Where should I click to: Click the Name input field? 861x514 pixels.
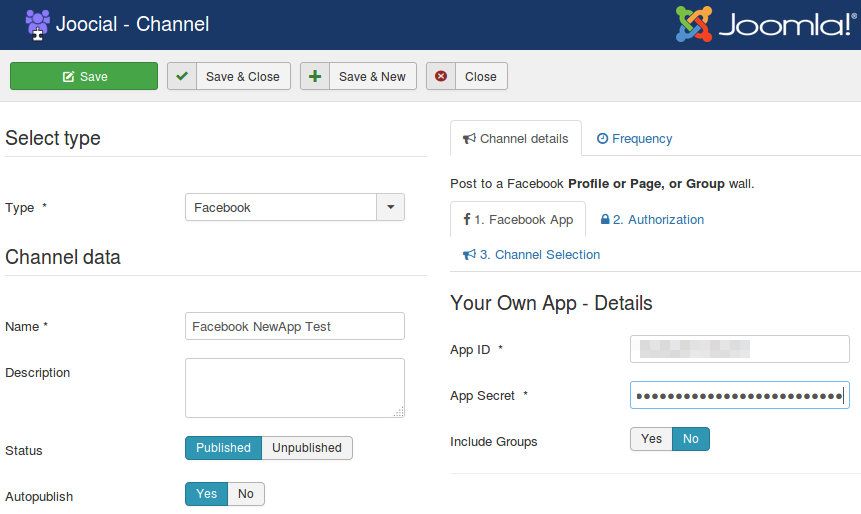(295, 326)
